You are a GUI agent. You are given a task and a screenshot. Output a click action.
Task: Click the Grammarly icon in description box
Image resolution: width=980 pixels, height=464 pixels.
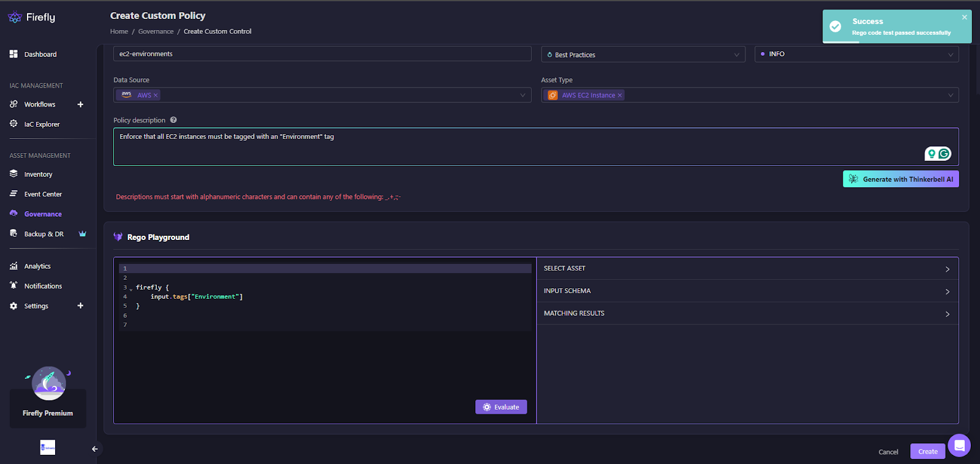pos(944,154)
